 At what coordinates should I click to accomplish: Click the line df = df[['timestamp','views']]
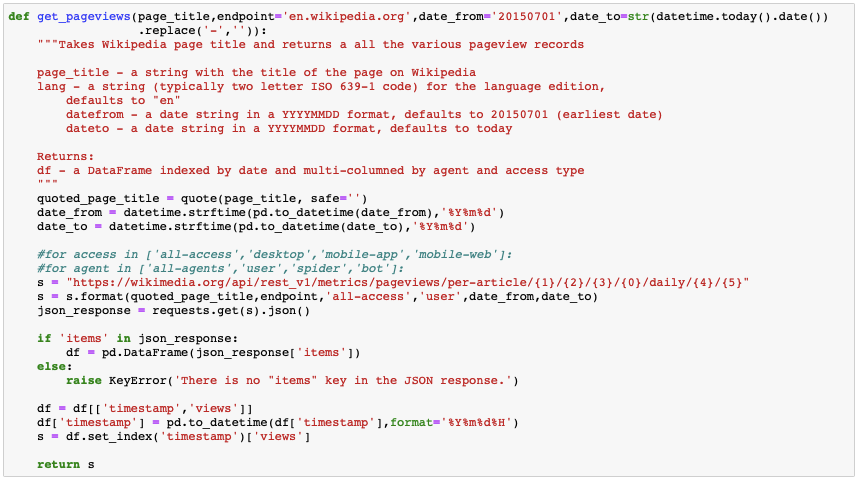coord(145,408)
